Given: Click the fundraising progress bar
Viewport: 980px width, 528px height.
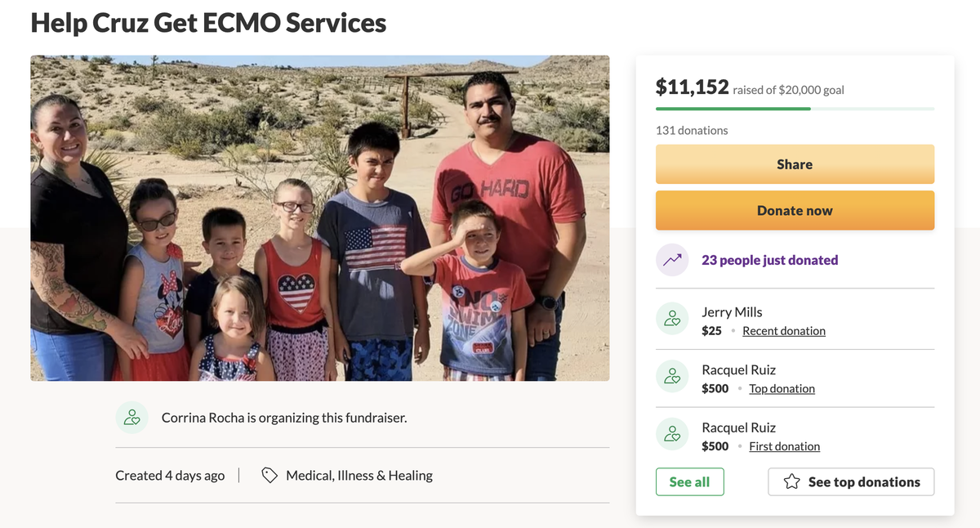Looking at the screenshot, I should point(795,108).
